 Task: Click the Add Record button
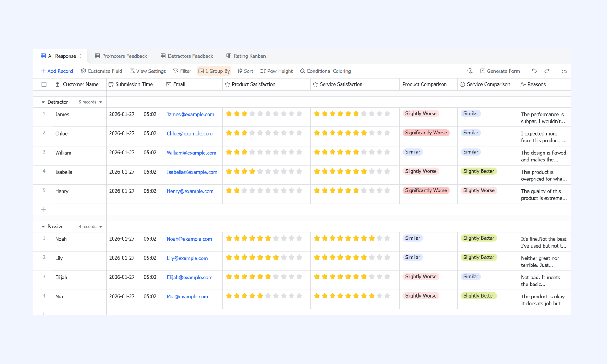tap(57, 71)
